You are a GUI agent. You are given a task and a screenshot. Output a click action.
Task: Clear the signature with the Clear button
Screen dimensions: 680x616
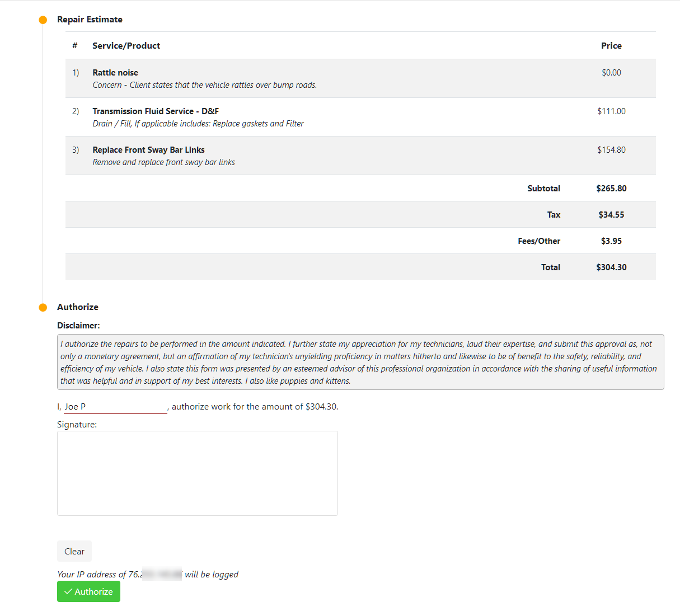pyautogui.click(x=74, y=551)
